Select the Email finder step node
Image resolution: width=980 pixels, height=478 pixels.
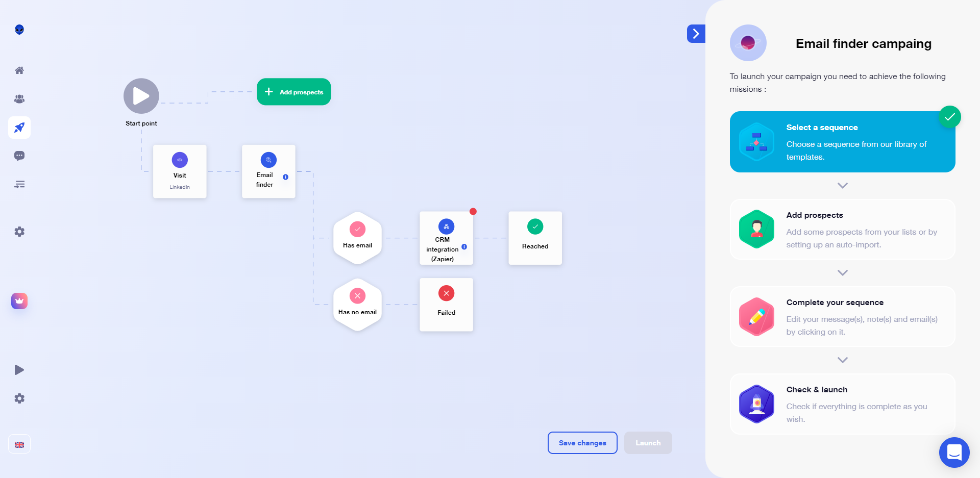tap(268, 171)
